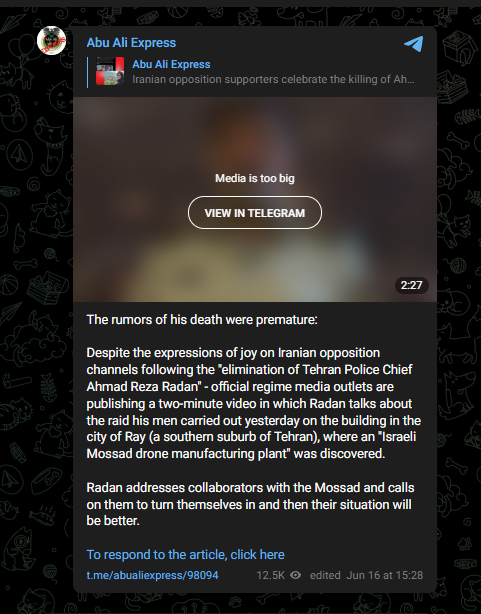Click the 'rumors of his death' headline text
481x614 pixels.
click(202, 320)
